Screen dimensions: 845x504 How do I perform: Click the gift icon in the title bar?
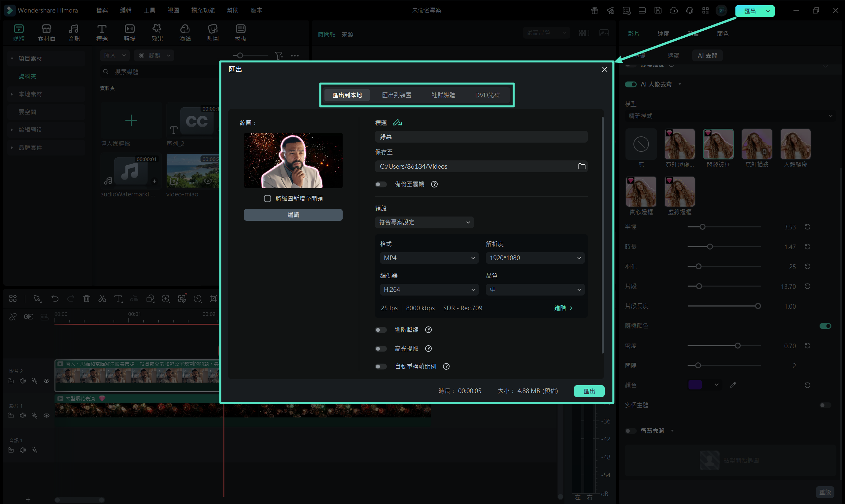(x=594, y=11)
